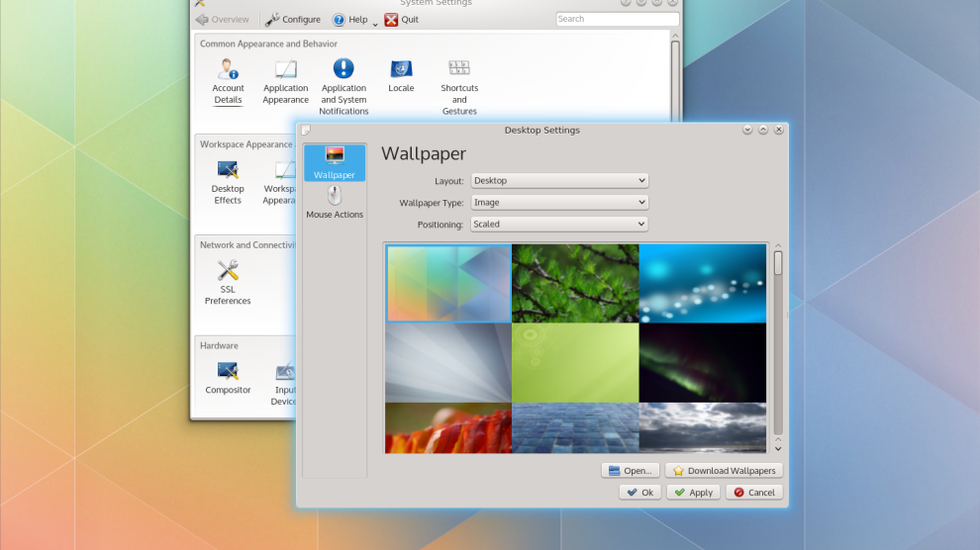Select the aurora night sky wallpaper
The image size is (980, 550).
click(703, 362)
